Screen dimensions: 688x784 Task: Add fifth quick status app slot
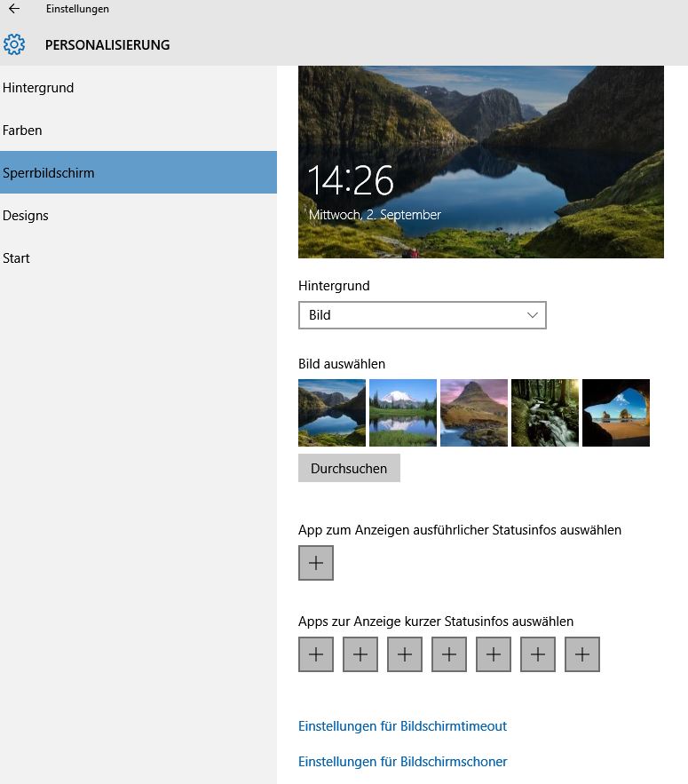point(494,654)
